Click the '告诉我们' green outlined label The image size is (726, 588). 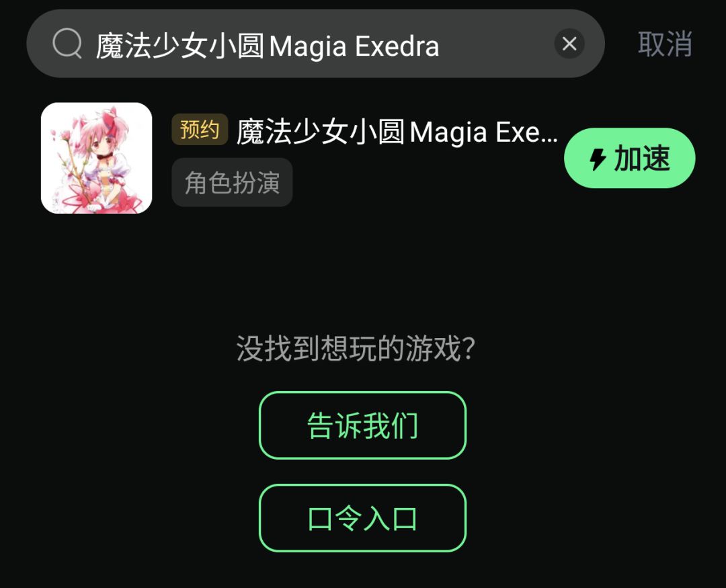coord(362,425)
